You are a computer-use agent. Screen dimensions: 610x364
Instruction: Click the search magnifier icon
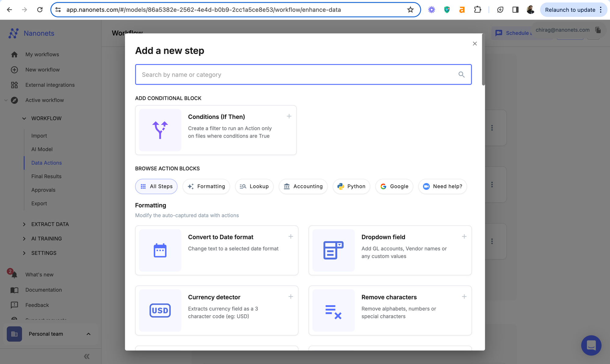(461, 75)
